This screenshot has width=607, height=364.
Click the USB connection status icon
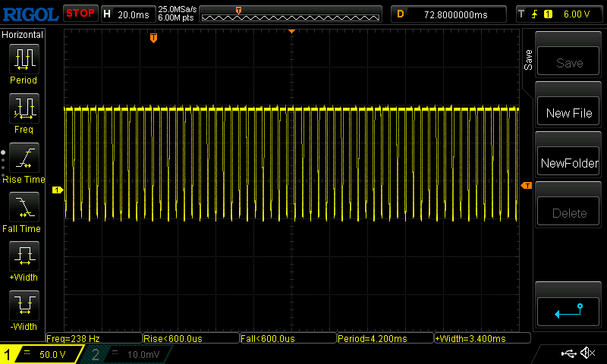point(568,353)
